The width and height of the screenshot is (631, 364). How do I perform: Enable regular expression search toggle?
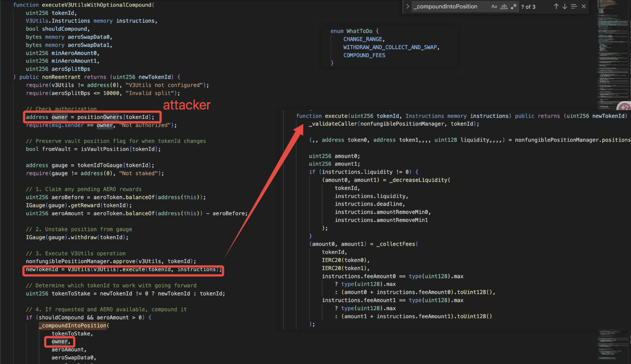[x=514, y=6]
